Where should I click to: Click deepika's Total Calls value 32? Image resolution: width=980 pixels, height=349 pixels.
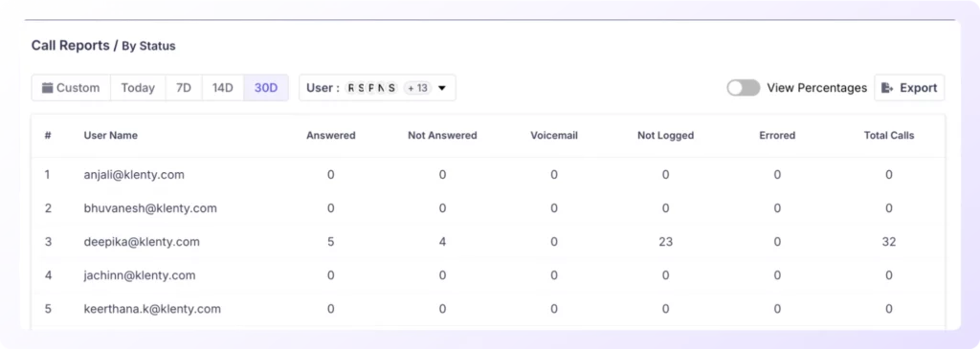point(889,242)
